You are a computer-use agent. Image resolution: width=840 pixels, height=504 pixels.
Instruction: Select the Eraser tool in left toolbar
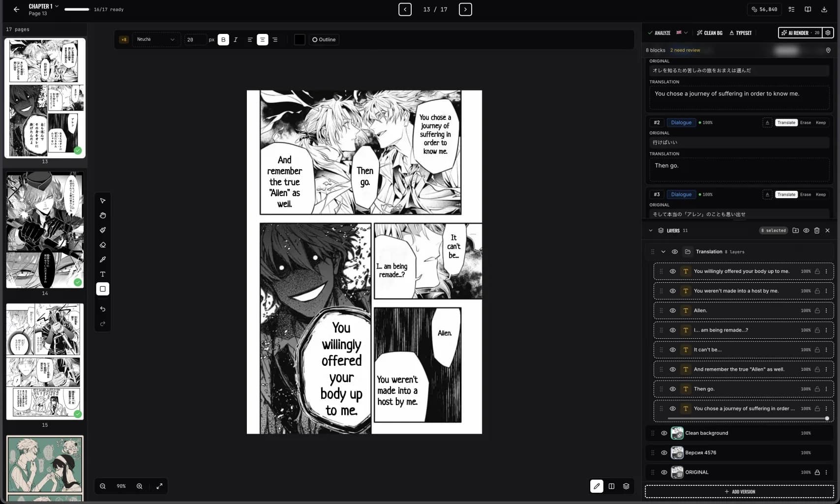(103, 245)
